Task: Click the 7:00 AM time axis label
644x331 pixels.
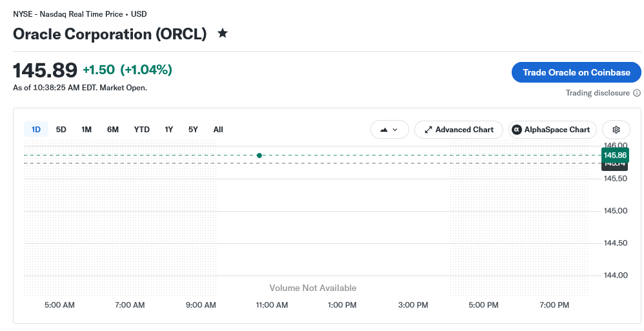Action: 130,305
